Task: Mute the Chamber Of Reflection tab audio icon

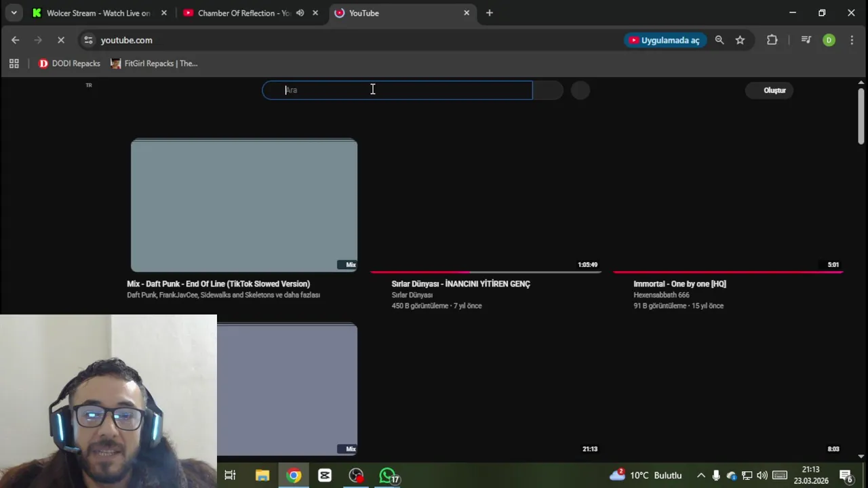Action: pos(300,13)
